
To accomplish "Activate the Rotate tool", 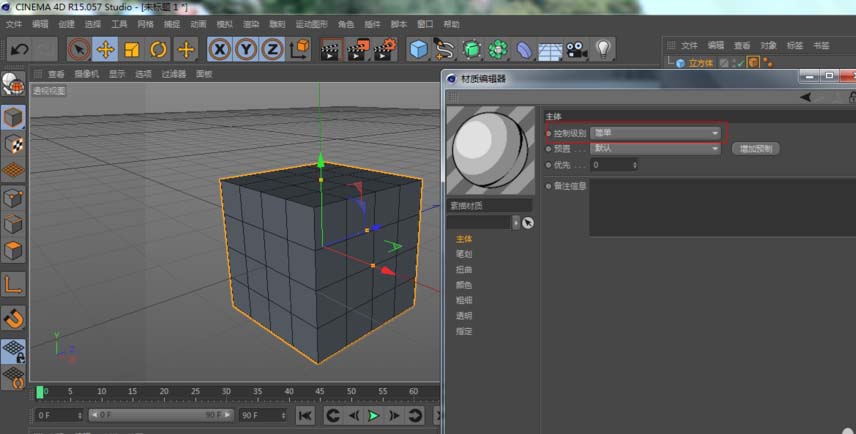I will pos(158,49).
